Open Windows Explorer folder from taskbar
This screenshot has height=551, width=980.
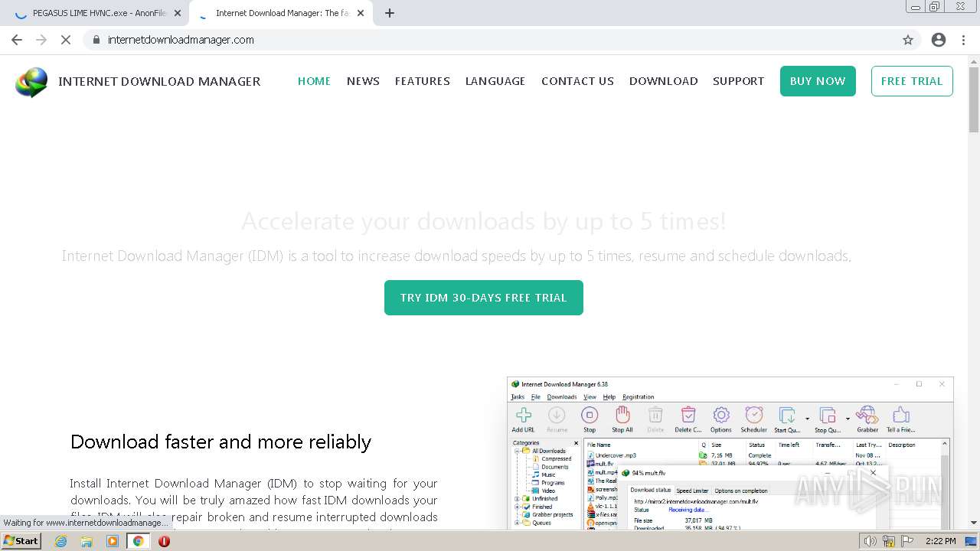click(87, 541)
